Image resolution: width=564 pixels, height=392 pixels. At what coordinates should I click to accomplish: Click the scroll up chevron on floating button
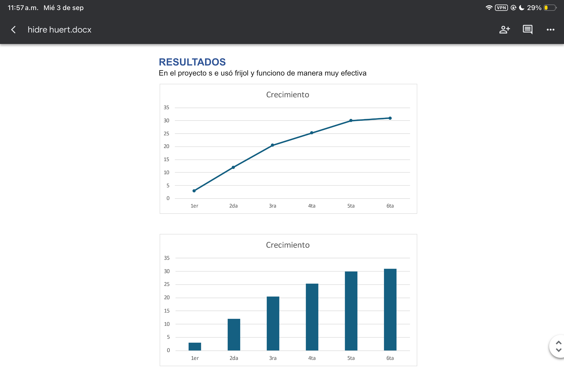(x=558, y=342)
